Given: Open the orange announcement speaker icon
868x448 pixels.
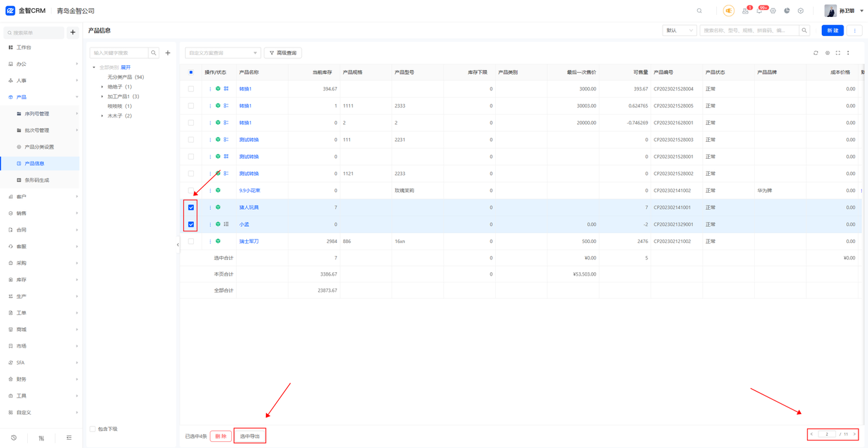Looking at the screenshot, I should pos(728,11).
